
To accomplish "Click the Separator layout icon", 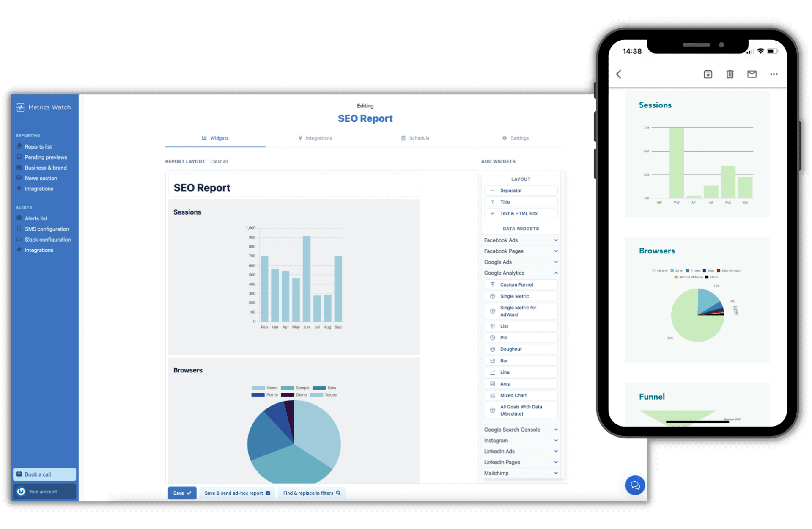I will (492, 190).
